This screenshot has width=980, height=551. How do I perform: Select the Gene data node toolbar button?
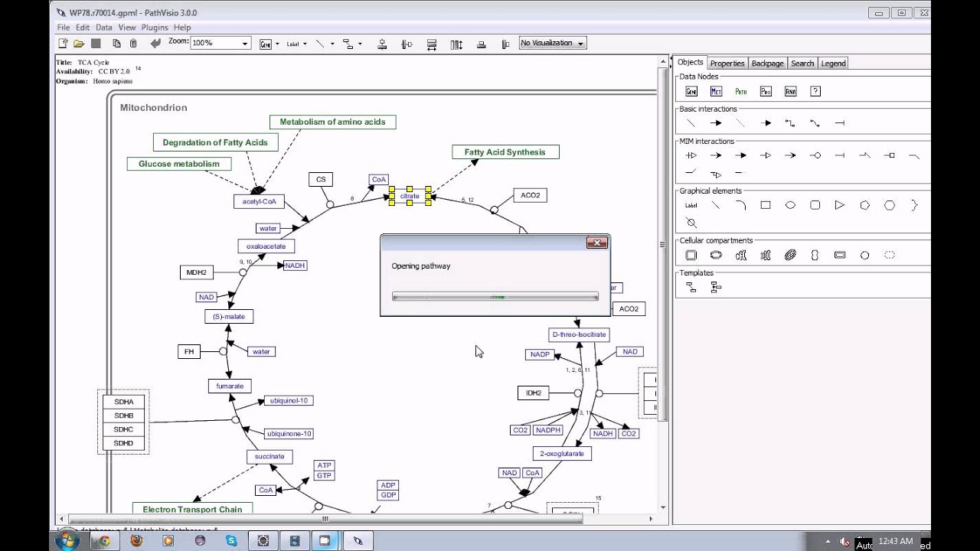(266, 44)
